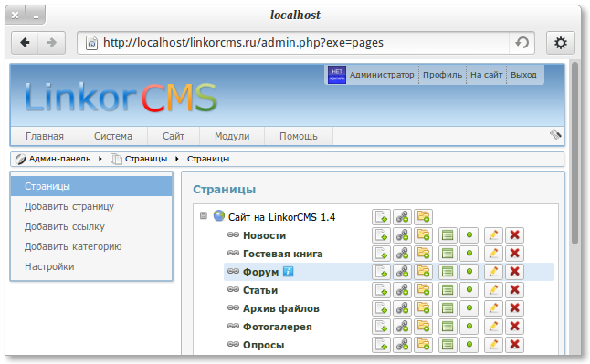Screen dimensions: 590x364
Task: Toggle the green visibility dot for Опросы
Action: (469, 345)
